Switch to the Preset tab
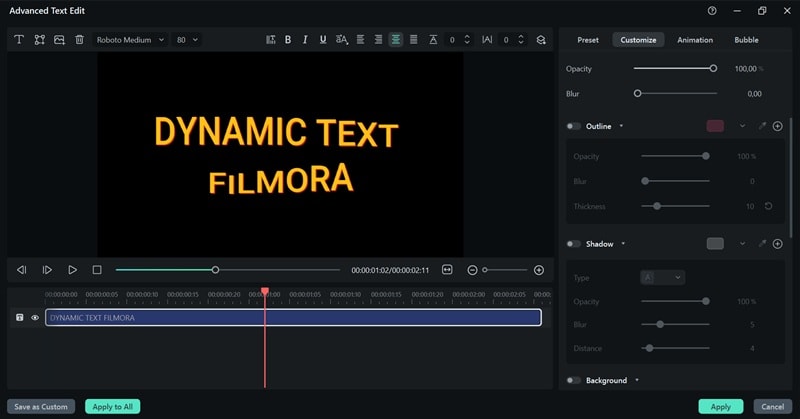Screen dimensions: 800x419 (x=588, y=40)
